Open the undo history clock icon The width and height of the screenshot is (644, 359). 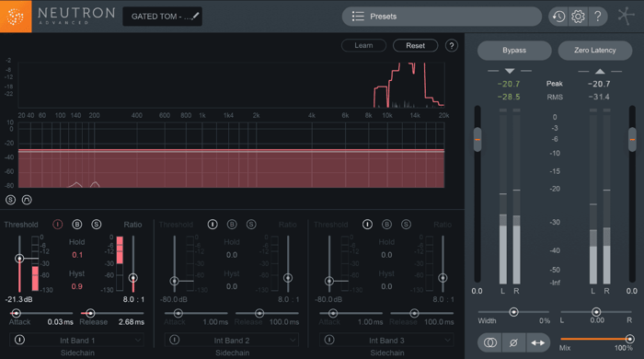(558, 17)
